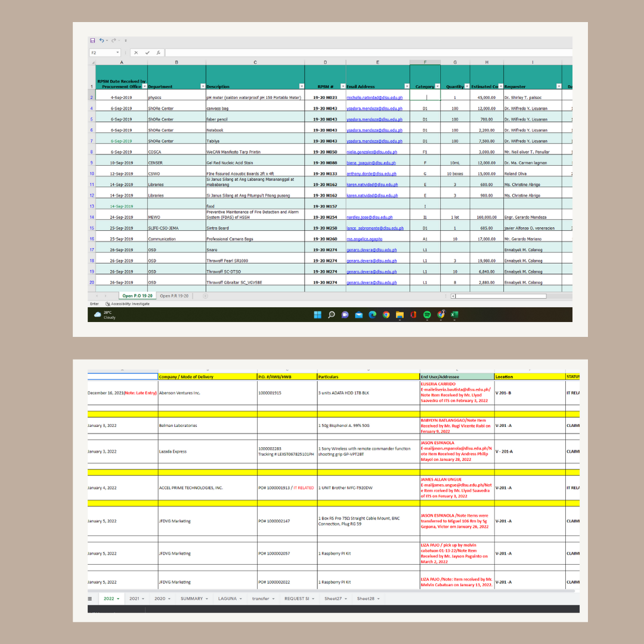Open michelle.natividad@dlsu.edu.ph email link

[x=374, y=97]
